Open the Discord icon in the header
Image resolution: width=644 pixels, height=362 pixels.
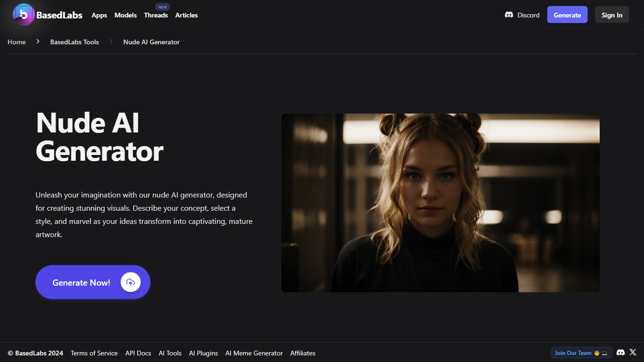[x=509, y=15]
